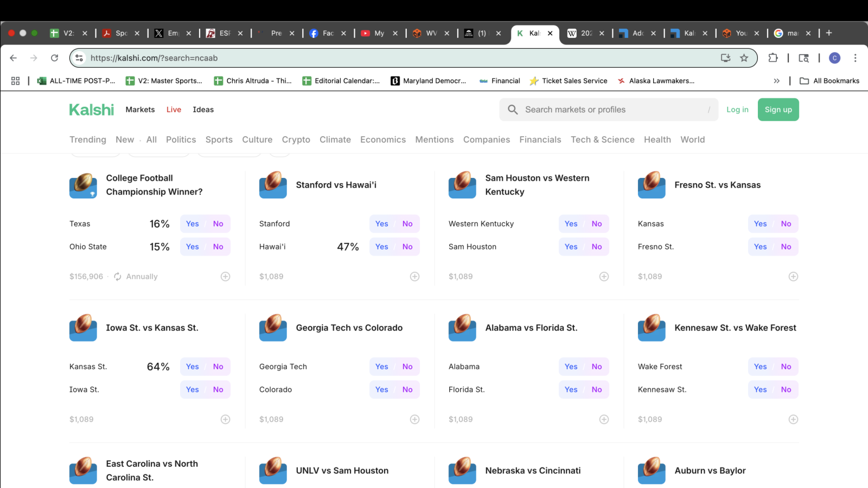The height and width of the screenshot is (488, 868).
Task: Open All Bookmarks folder
Action: point(829,81)
